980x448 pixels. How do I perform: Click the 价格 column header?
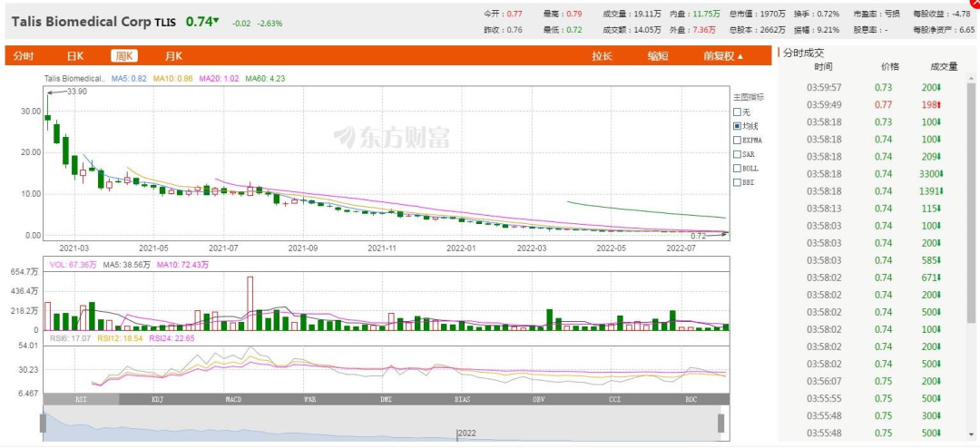coord(890,67)
